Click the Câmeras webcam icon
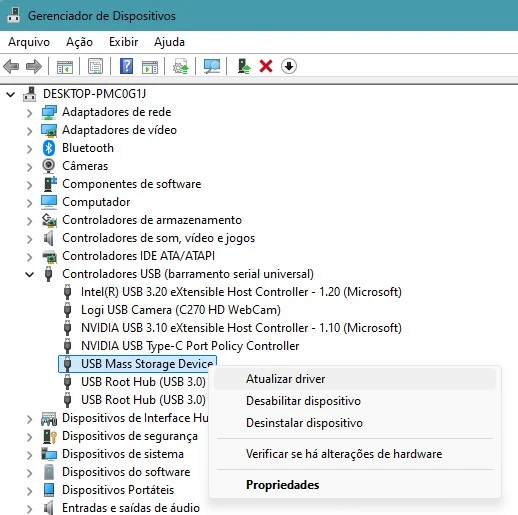Image resolution: width=518 pixels, height=515 pixels. coord(49,166)
